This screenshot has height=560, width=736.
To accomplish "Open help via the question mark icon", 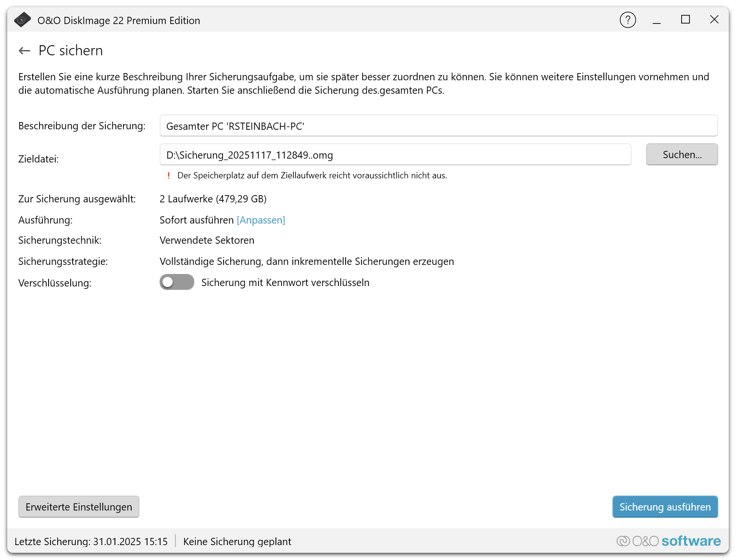I will (x=628, y=20).
